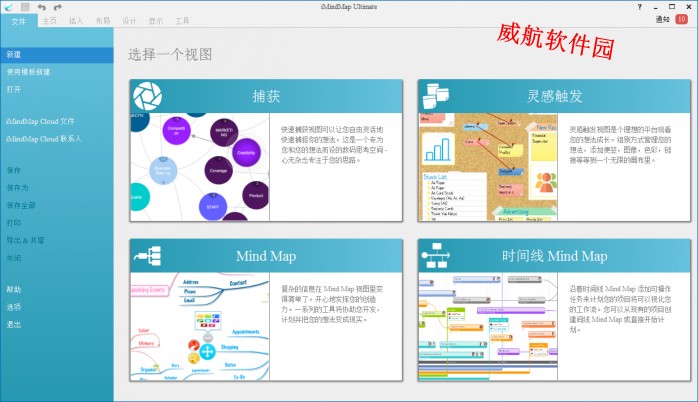The width and height of the screenshot is (698, 402).
Task: Click the 时间线 Mind Map timeline thumbnail
Action: 488,326
